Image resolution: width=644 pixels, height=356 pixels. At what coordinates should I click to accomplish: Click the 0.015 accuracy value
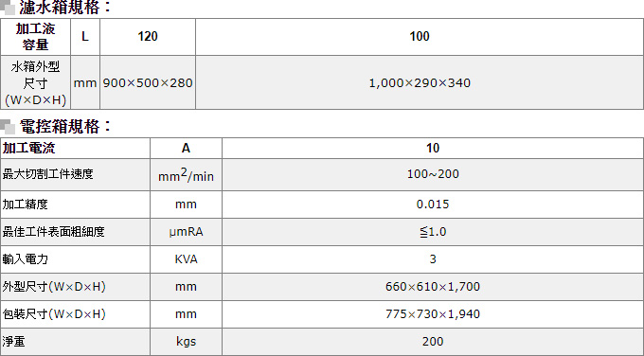[x=433, y=205]
